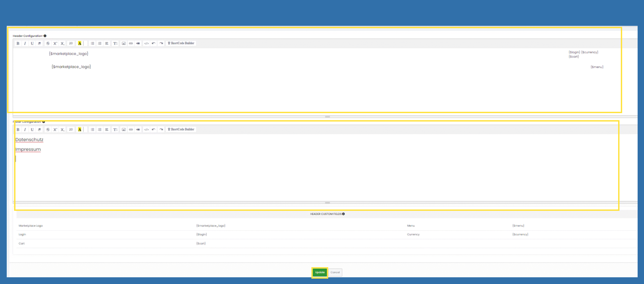The image size is (644, 284).
Task: Insert unordered list in the header editor
Action: pyautogui.click(x=92, y=43)
